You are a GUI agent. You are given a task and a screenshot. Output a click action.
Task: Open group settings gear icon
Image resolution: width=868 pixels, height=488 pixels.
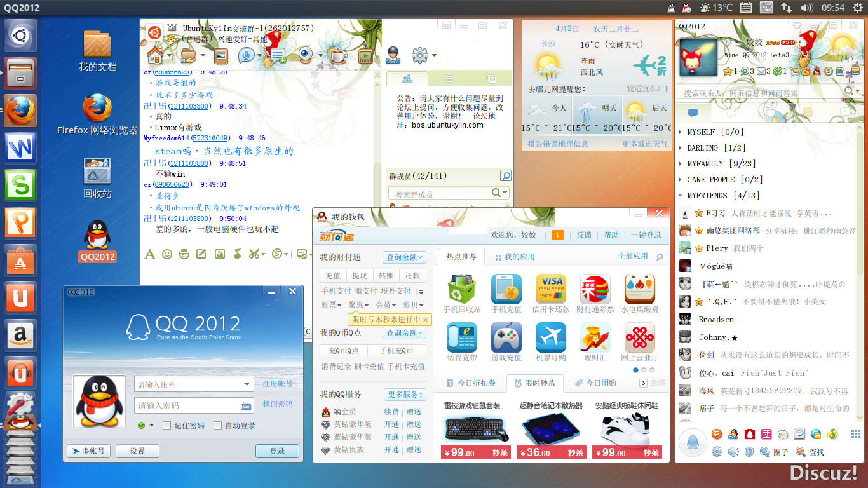tap(420, 56)
